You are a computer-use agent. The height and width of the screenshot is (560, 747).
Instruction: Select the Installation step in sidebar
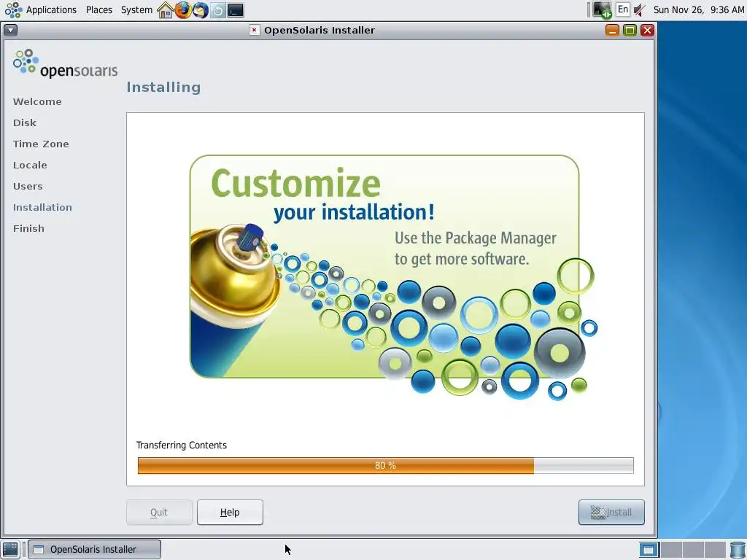(42, 208)
